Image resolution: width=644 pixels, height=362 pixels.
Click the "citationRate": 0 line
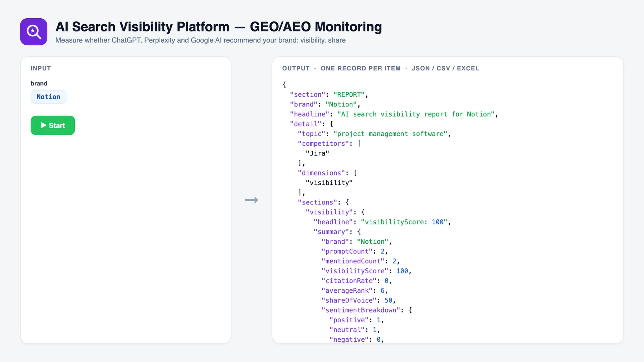pyautogui.click(x=356, y=281)
